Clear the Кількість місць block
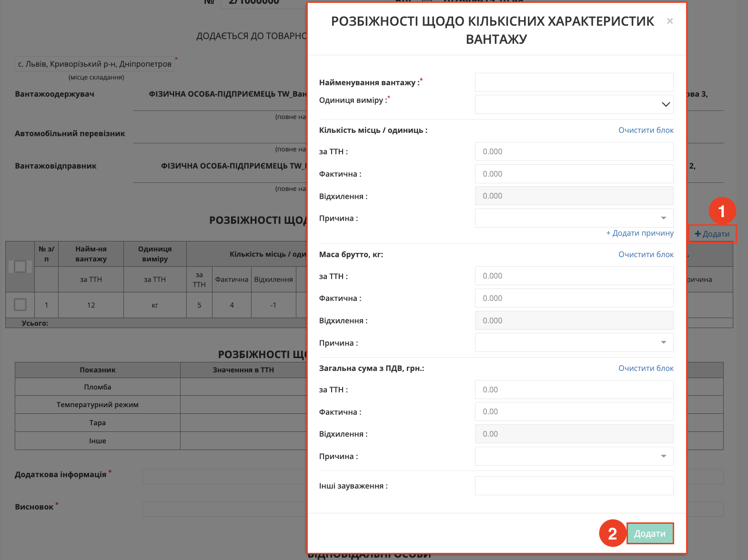This screenshot has width=748, height=560. click(646, 130)
